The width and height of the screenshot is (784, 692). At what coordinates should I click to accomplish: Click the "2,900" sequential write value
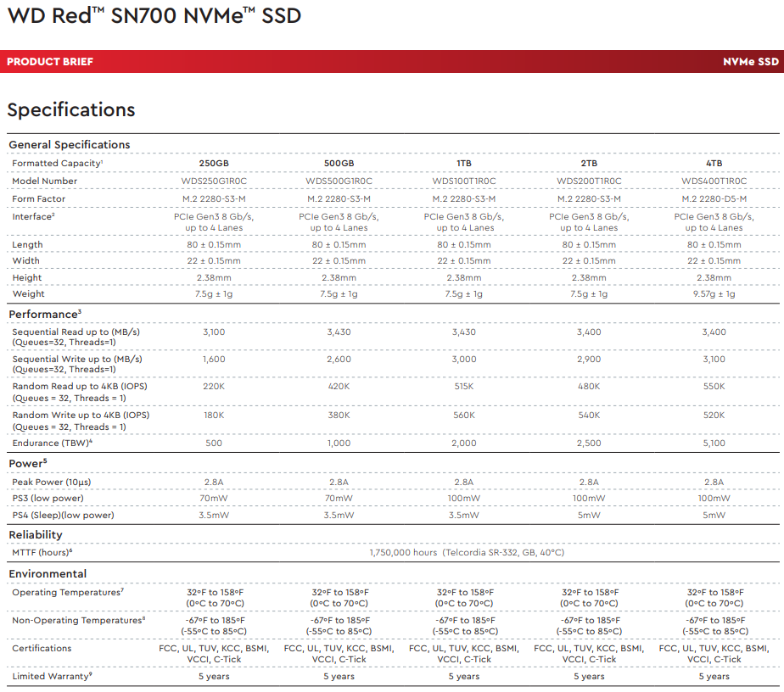pyautogui.click(x=589, y=360)
